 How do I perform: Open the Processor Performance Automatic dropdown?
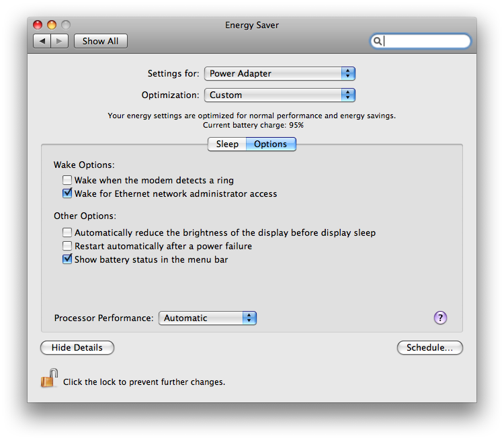(x=208, y=318)
